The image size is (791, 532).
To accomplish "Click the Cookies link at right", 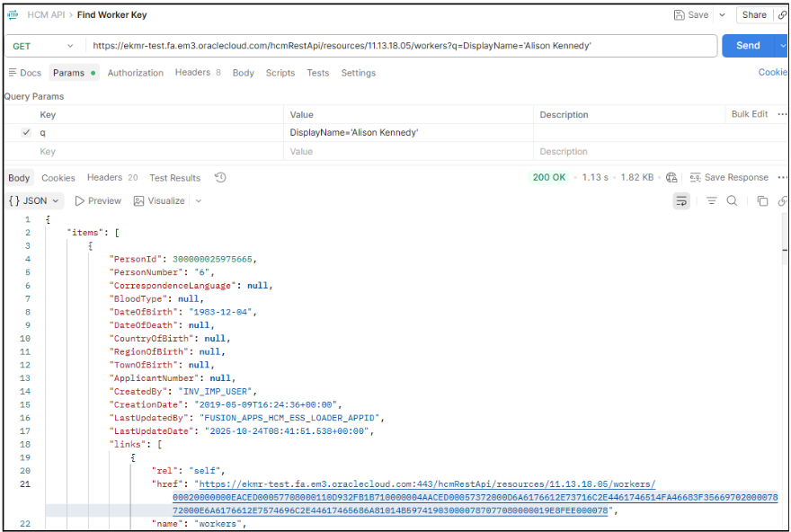I will click(x=773, y=72).
